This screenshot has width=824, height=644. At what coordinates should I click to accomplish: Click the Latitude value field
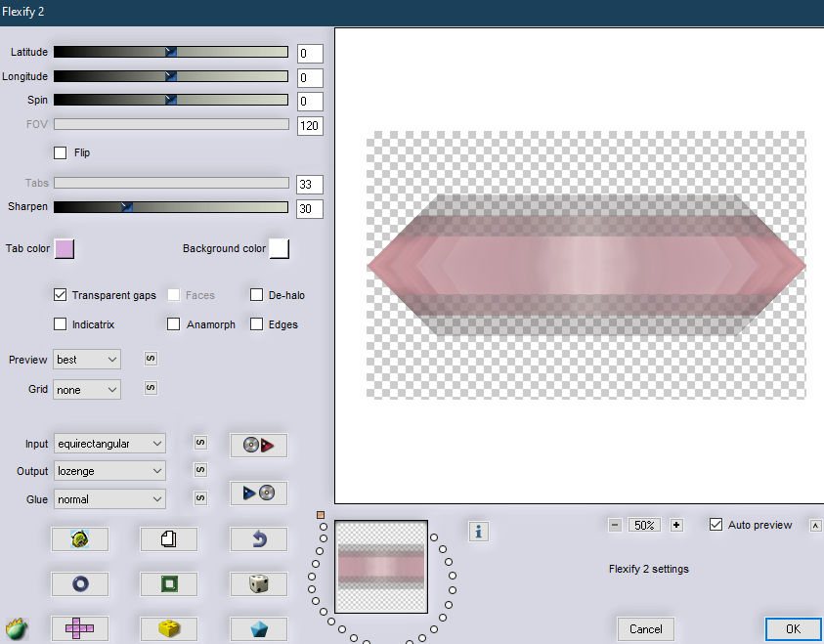coord(310,54)
